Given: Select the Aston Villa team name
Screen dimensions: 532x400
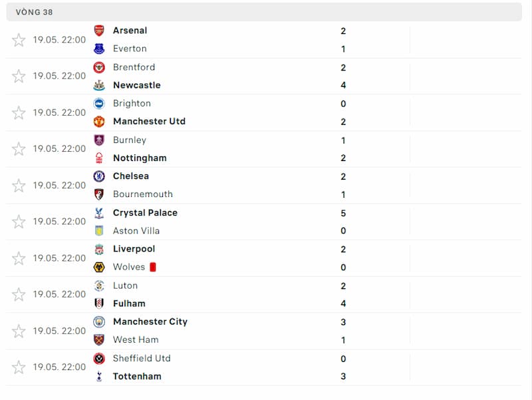Looking at the screenshot, I should pyautogui.click(x=136, y=231).
